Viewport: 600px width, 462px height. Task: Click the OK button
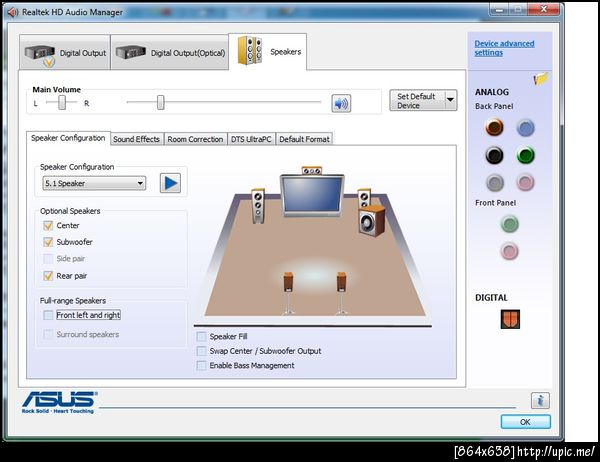pyautogui.click(x=525, y=422)
